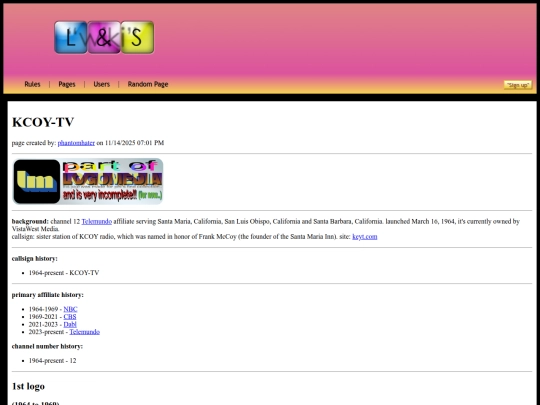Follow the Telemundo link in background text
Screen dimensions: 540x405
click(x=96, y=221)
